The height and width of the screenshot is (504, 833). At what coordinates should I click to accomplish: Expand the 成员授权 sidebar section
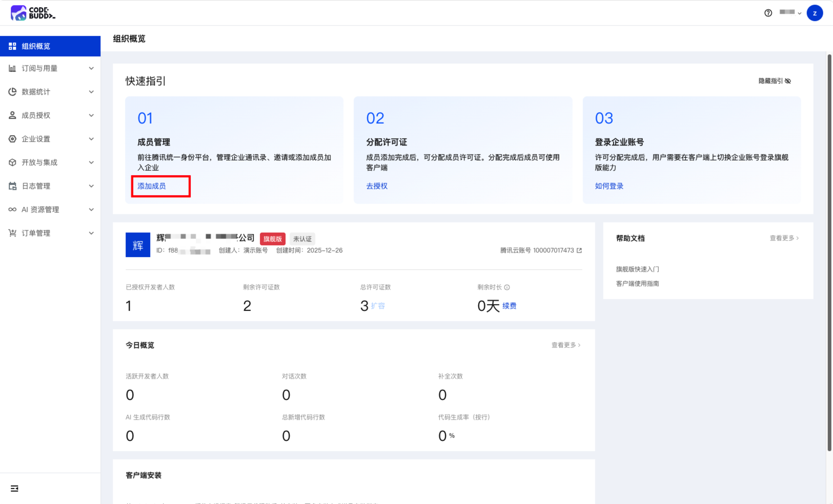click(50, 115)
